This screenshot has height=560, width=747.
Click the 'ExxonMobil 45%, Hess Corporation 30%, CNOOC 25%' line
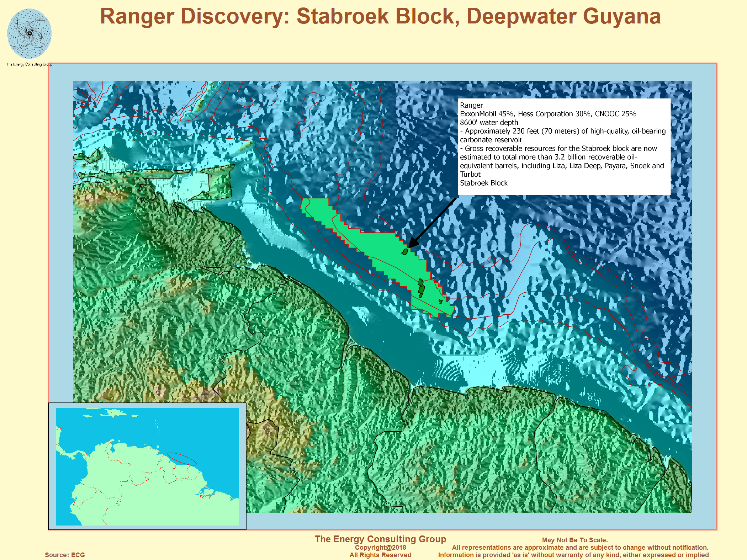(548, 114)
